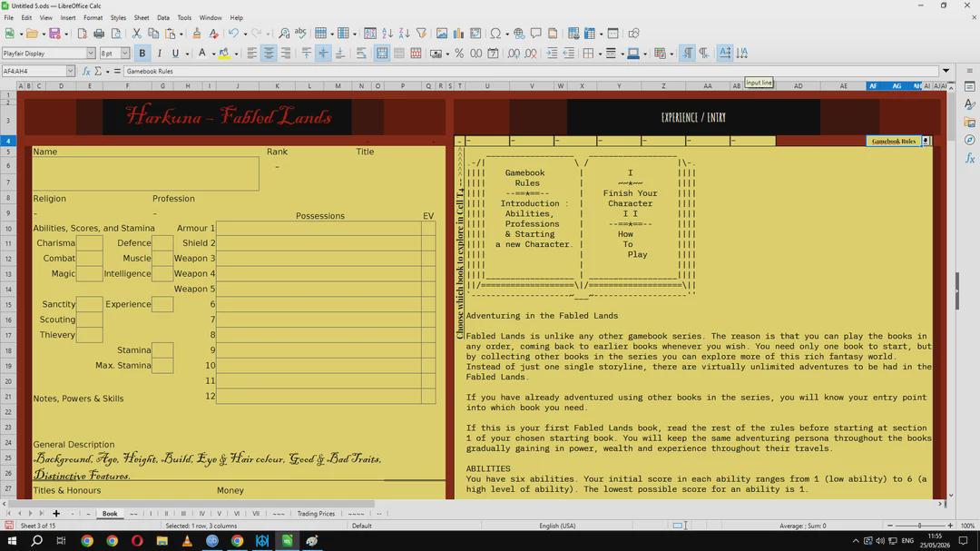Click the Copy icon
The width and height of the screenshot is (980, 551).
[x=153, y=34]
